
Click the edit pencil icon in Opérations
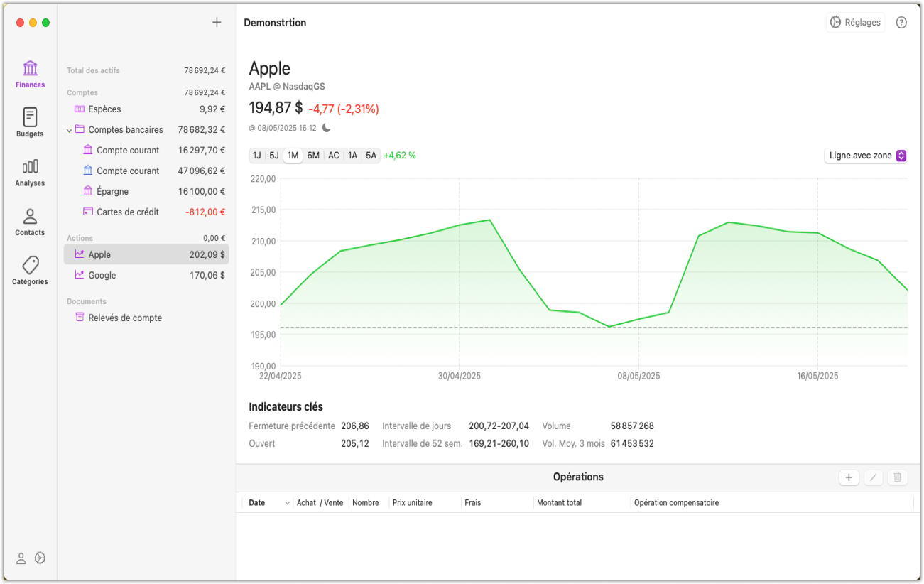[x=874, y=477]
